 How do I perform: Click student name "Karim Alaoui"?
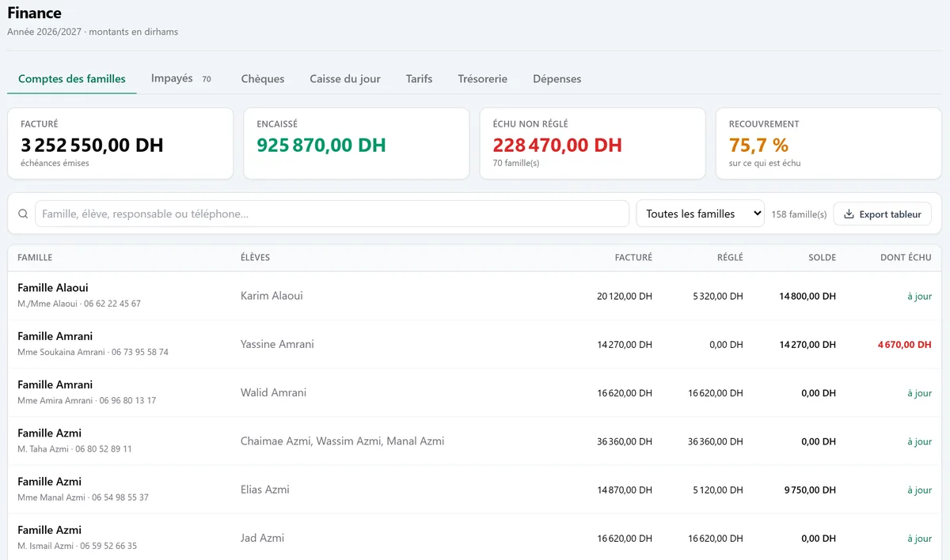click(x=272, y=296)
